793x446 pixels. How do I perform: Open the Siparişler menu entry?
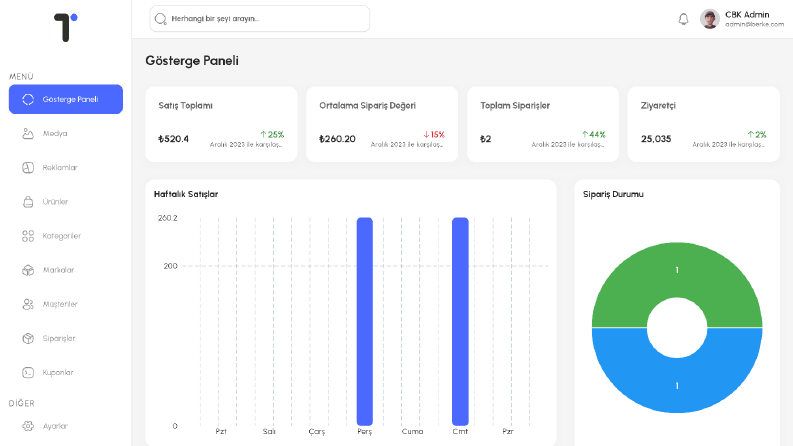coord(66,338)
